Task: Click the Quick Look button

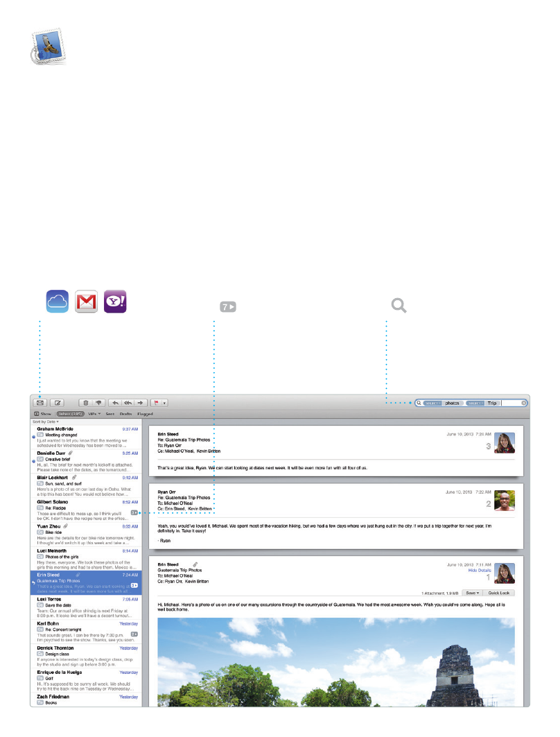Action: [499, 593]
